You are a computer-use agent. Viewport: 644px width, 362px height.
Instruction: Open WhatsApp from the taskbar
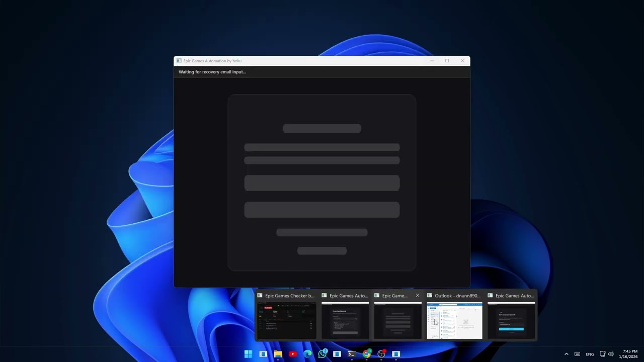[322, 354]
